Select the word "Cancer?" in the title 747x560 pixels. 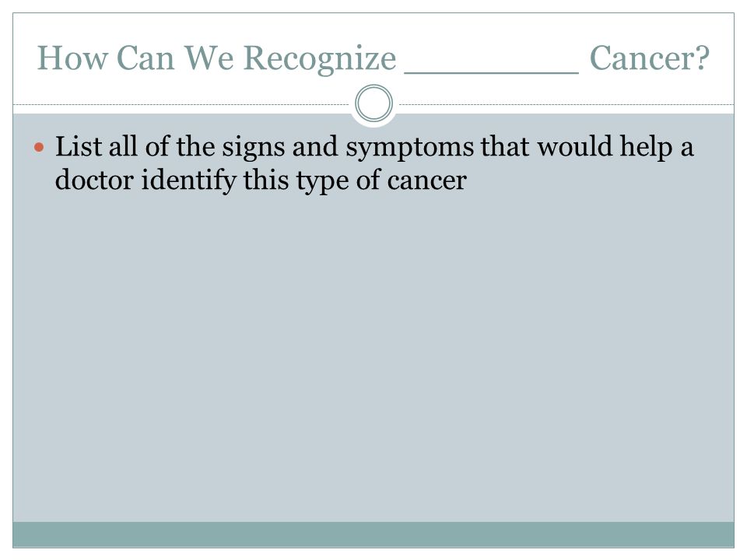point(649,58)
